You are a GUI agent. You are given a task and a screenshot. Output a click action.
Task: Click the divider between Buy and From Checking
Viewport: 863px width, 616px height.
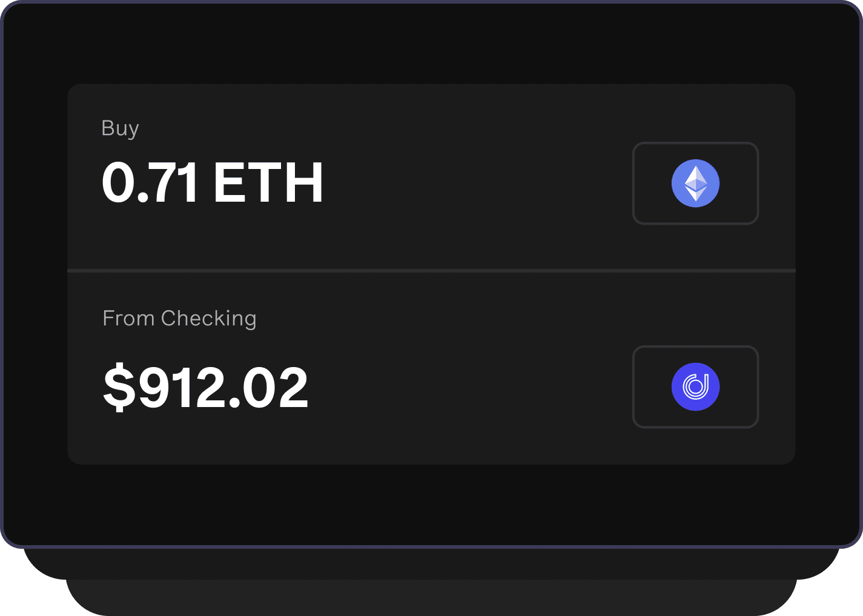coord(431,271)
